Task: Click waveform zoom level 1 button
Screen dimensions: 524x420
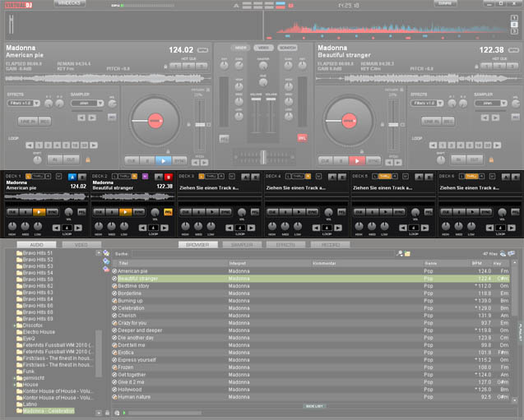Action: (x=514, y=18)
